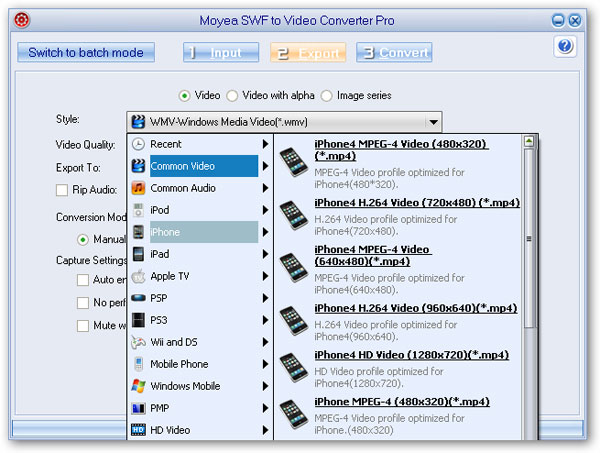600x453 pixels.
Task: Toggle the Auto checkbox under Capture Settings
Action: pos(83,280)
